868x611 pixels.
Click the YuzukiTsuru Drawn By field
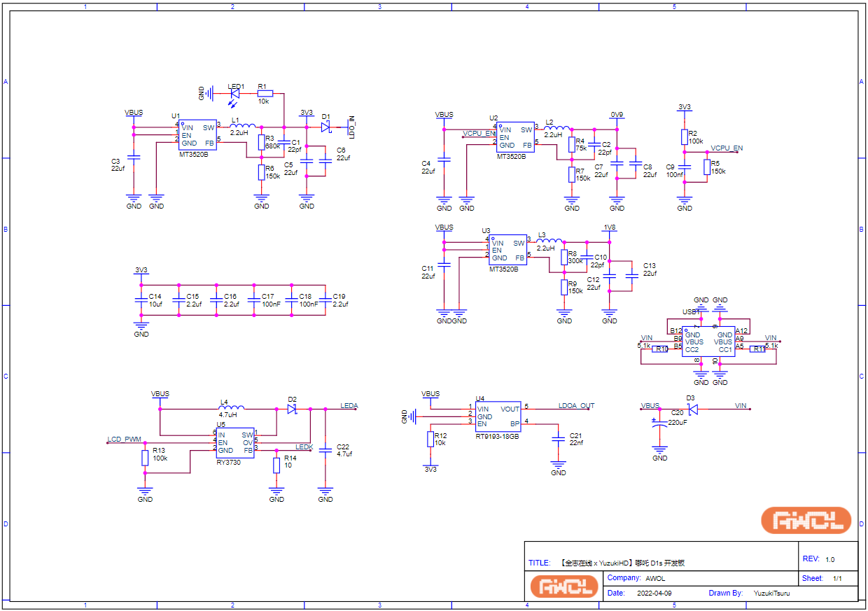(771, 593)
